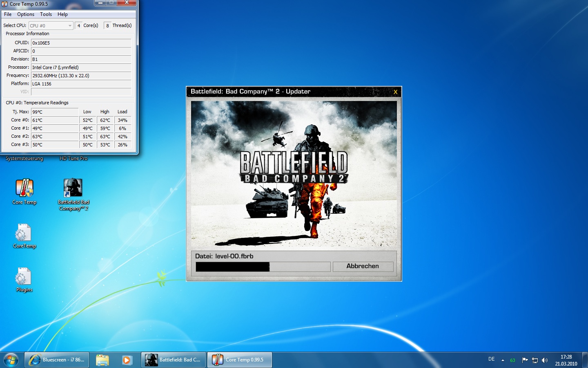Image resolution: width=588 pixels, height=368 pixels.
Task: Minimize the Core Temp window
Action: pyautogui.click(x=100, y=2)
